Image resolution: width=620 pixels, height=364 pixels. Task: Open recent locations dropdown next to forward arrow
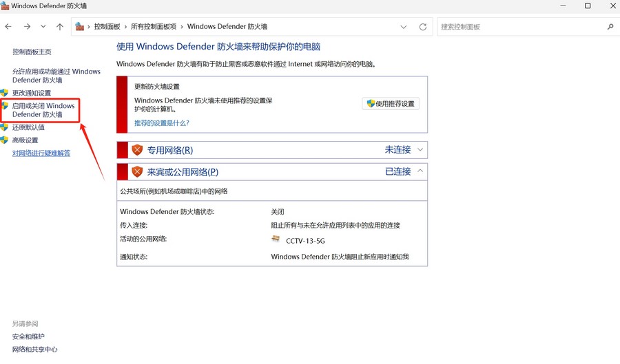click(43, 26)
